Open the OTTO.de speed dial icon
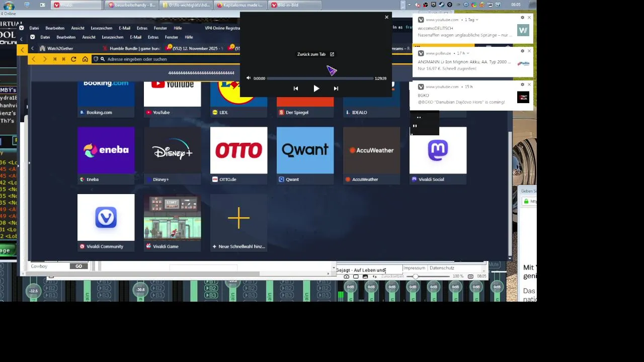This screenshot has height=362, width=644. [x=238, y=150]
